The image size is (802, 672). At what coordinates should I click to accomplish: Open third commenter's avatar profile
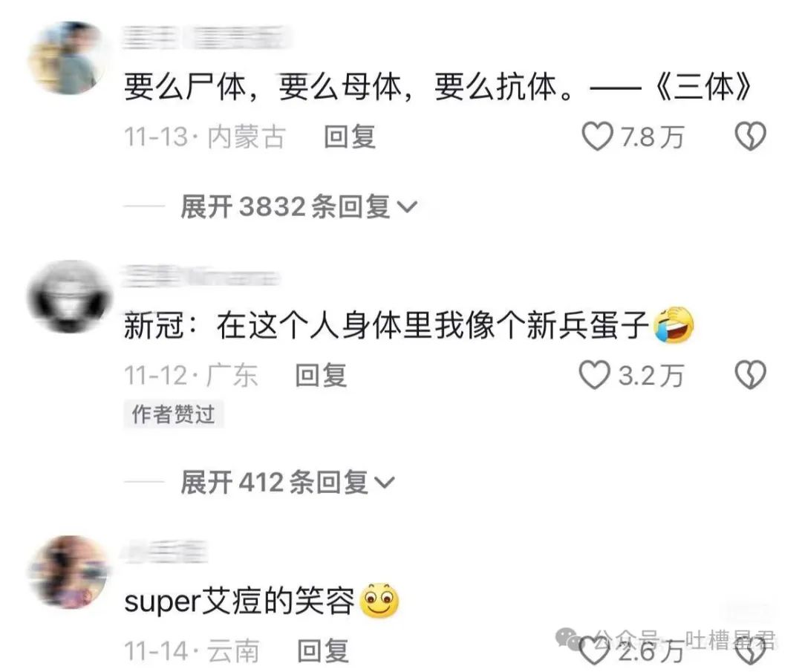[x=68, y=572]
